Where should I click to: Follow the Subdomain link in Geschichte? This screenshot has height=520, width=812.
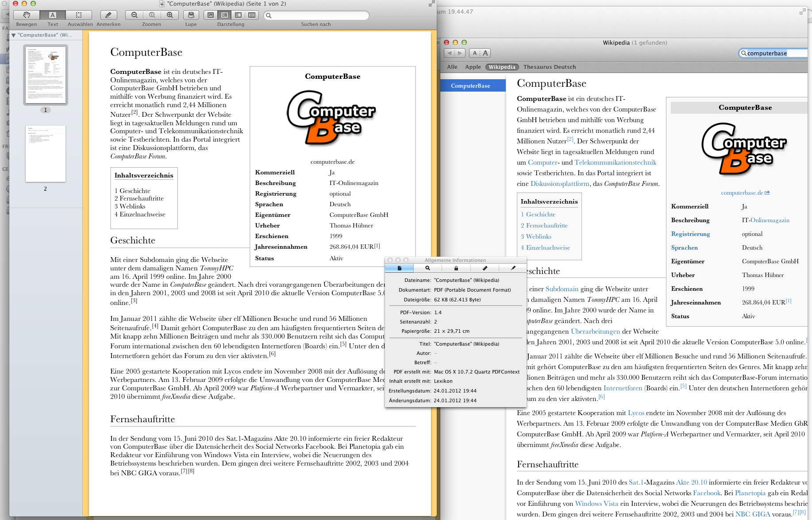click(x=562, y=289)
